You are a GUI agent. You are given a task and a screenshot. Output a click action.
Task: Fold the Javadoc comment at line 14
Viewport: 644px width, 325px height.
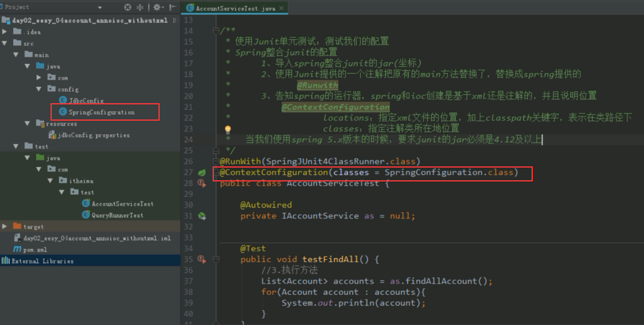click(x=216, y=31)
